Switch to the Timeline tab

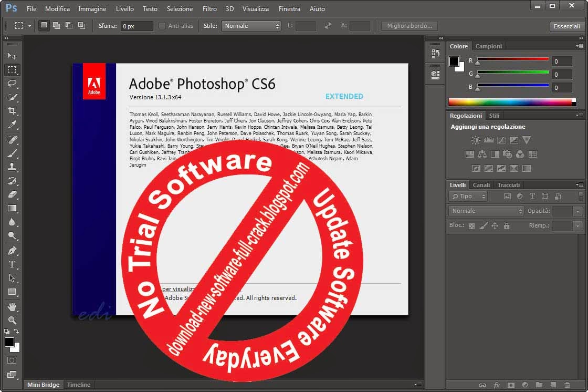click(79, 385)
